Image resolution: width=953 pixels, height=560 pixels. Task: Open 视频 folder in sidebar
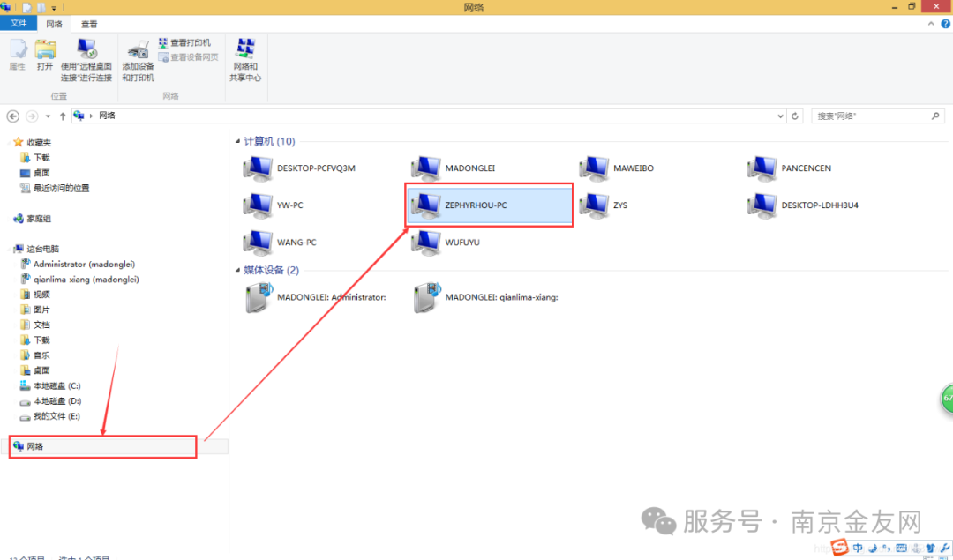coord(35,295)
